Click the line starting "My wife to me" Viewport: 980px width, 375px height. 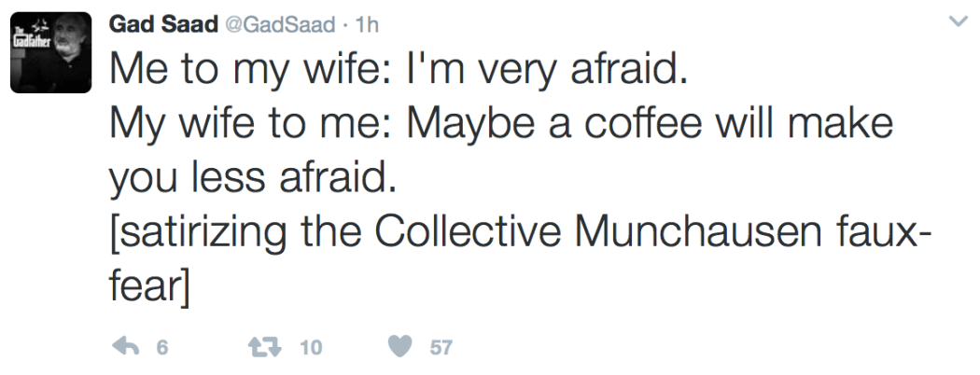coord(501,124)
